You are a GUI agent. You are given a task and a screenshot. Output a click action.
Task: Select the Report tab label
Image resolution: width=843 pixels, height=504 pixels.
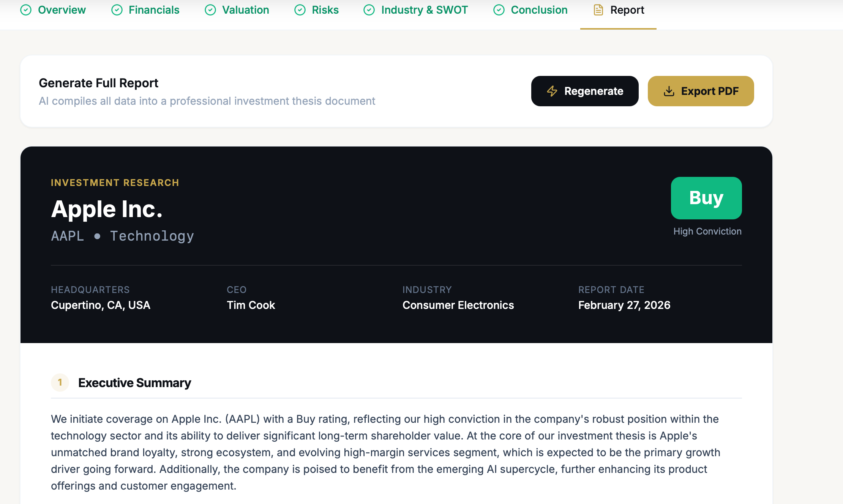(627, 10)
